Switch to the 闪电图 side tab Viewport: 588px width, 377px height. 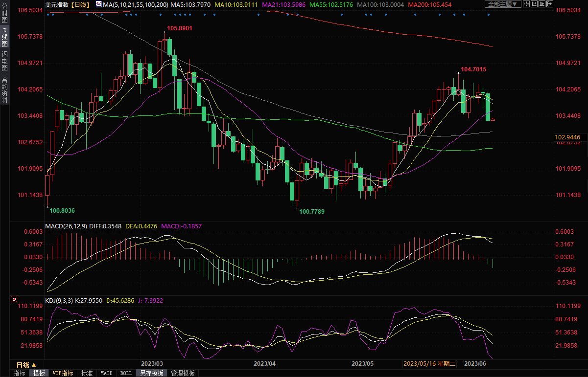tap(4, 61)
